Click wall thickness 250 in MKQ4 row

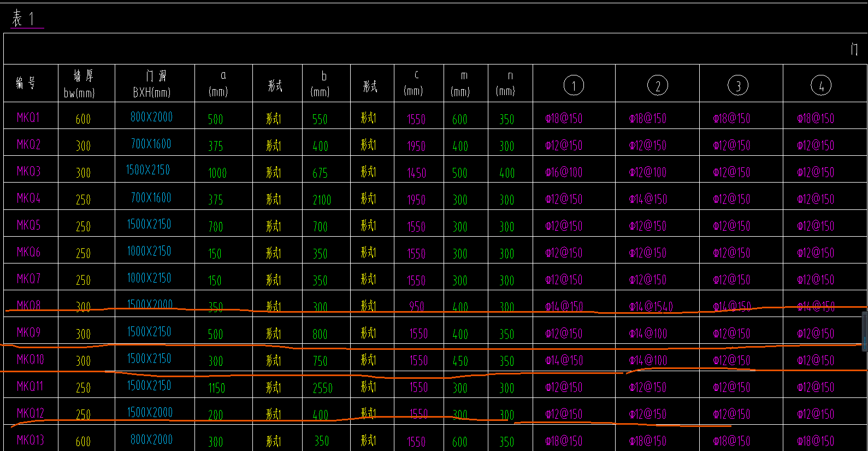(x=83, y=200)
